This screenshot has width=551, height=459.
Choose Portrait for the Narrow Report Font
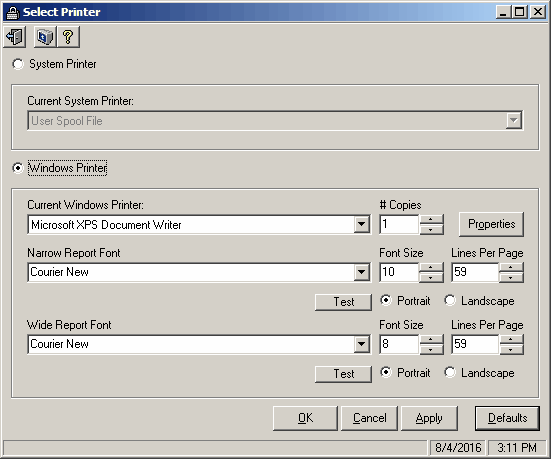[x=386, y=300]
